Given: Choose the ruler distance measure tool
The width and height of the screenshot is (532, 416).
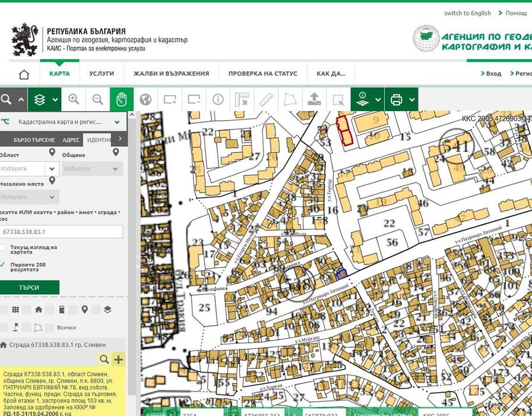Looking at the screenshot, I should [x=266, y=100].
